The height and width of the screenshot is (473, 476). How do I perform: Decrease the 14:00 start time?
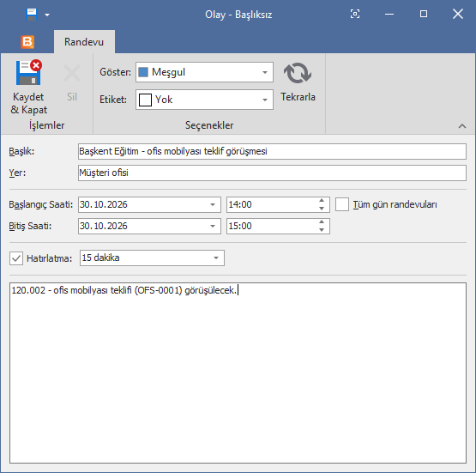click(x=322, y=209)
